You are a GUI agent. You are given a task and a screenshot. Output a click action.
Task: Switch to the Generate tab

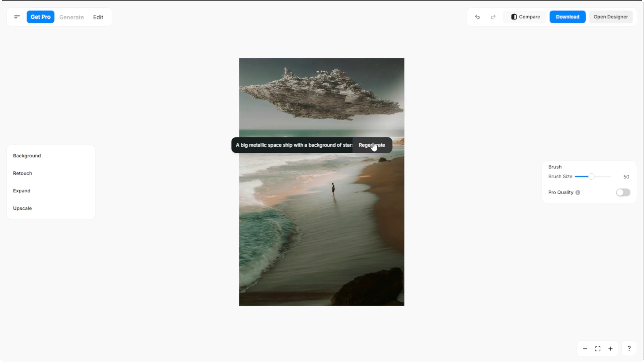72,17
